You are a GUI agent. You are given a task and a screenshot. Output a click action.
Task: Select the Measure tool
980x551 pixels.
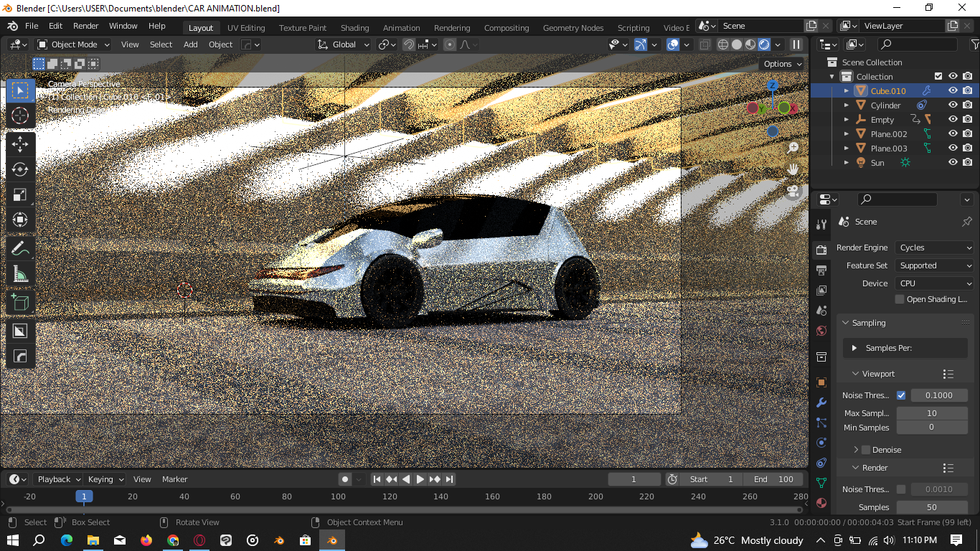point(20,274)
